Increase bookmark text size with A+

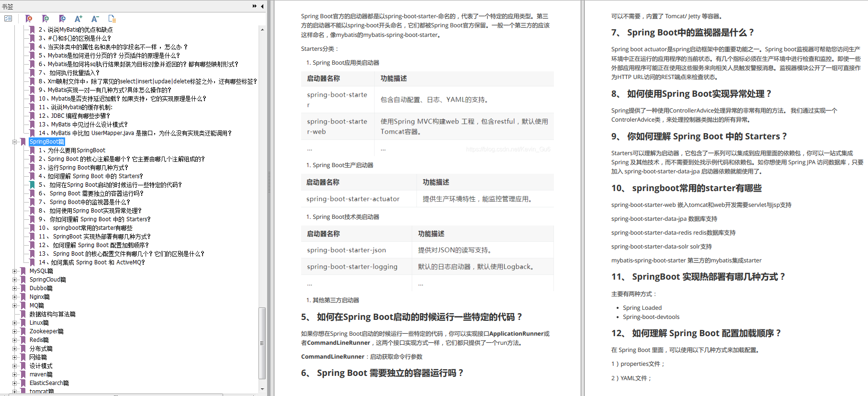pos(79,19)
